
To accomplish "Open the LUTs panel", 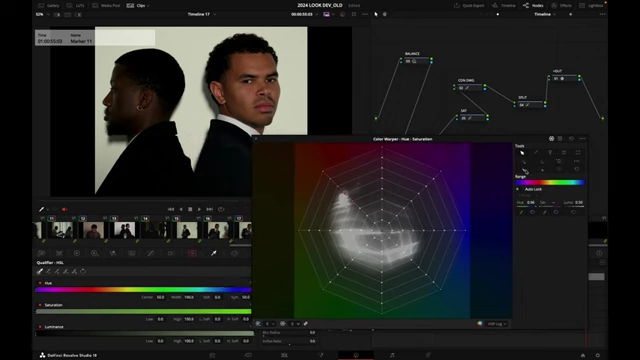I will coord(76,6).
